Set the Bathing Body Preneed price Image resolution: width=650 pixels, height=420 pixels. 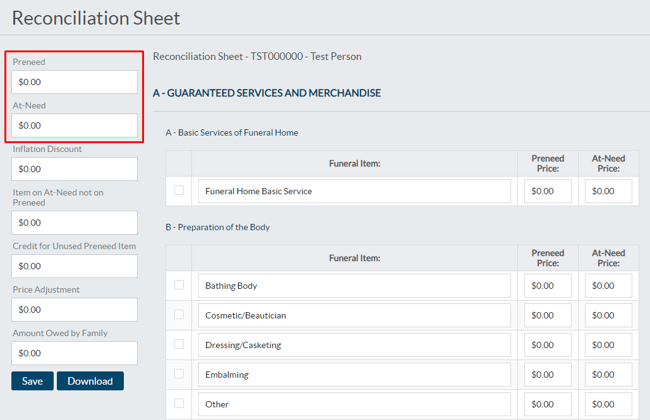tap(548, 286)
